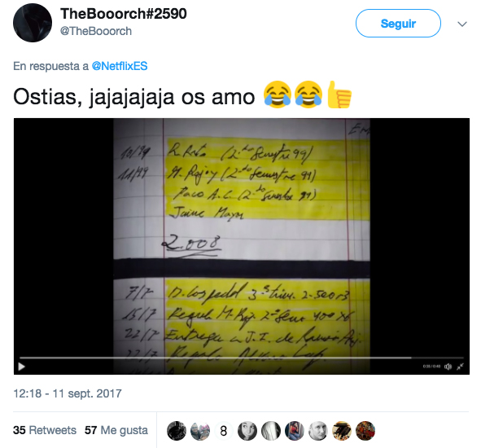Image resolution: width=481 pixels, height=448 pixels.
Task: Follow the account with the Seguir button
Action: coord(398,24)
